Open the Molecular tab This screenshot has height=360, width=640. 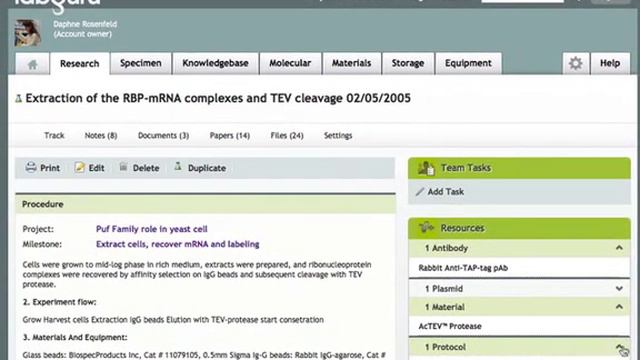[x=290, y=63]
